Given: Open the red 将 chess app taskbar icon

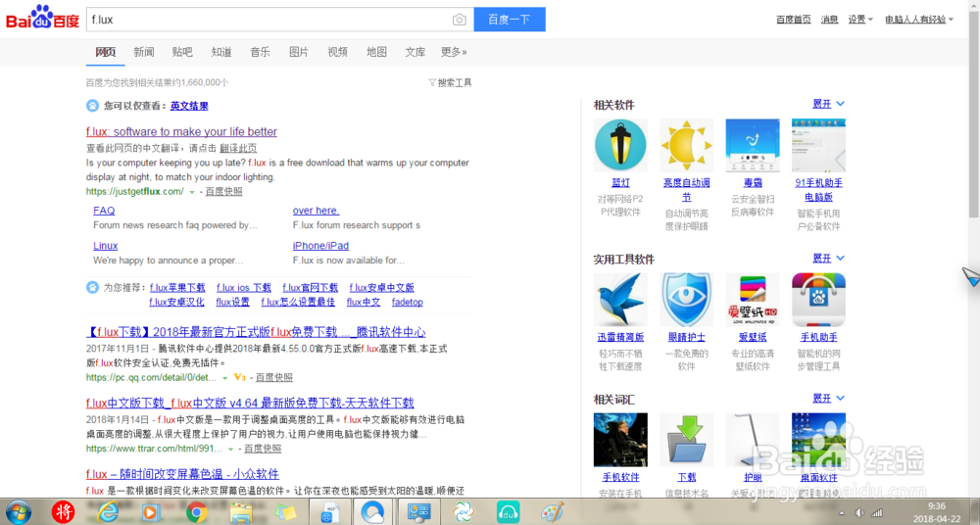Looking at the screenshot, I should tap(63, 512).
